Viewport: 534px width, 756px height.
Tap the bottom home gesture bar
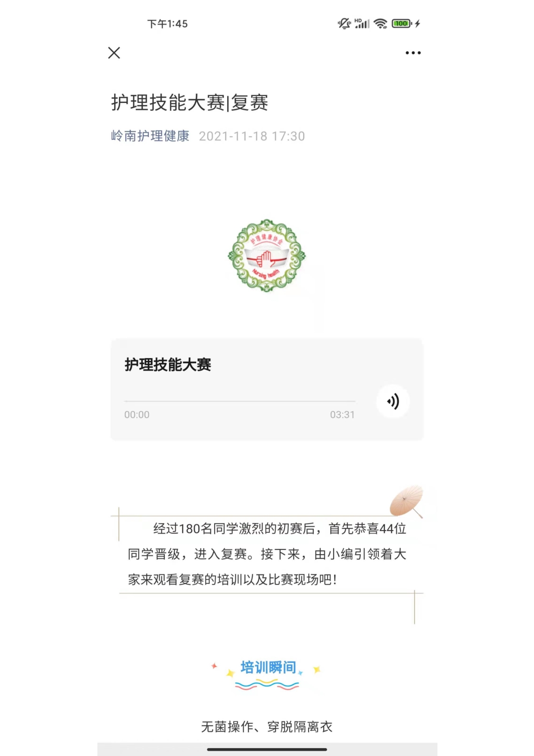267,750
